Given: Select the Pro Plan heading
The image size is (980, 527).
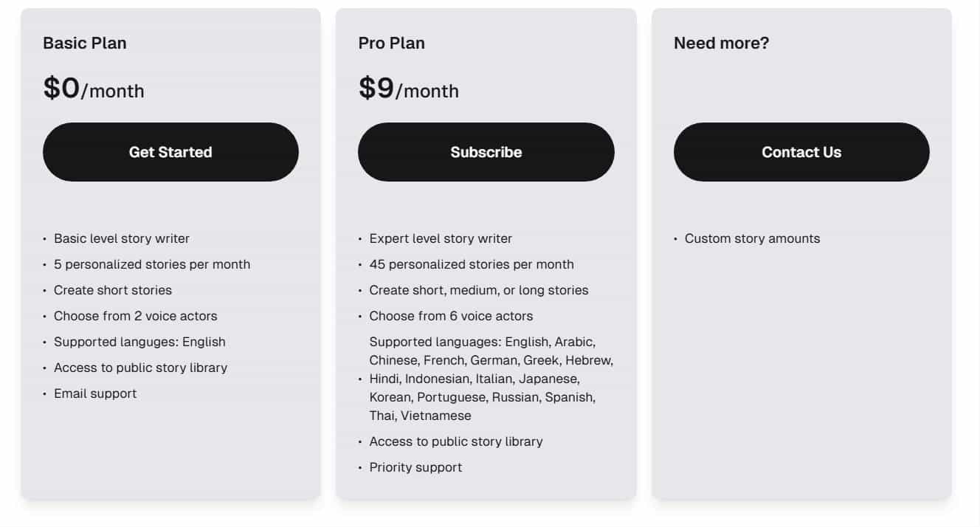Looking at the screenshot, I should [391, 44].
